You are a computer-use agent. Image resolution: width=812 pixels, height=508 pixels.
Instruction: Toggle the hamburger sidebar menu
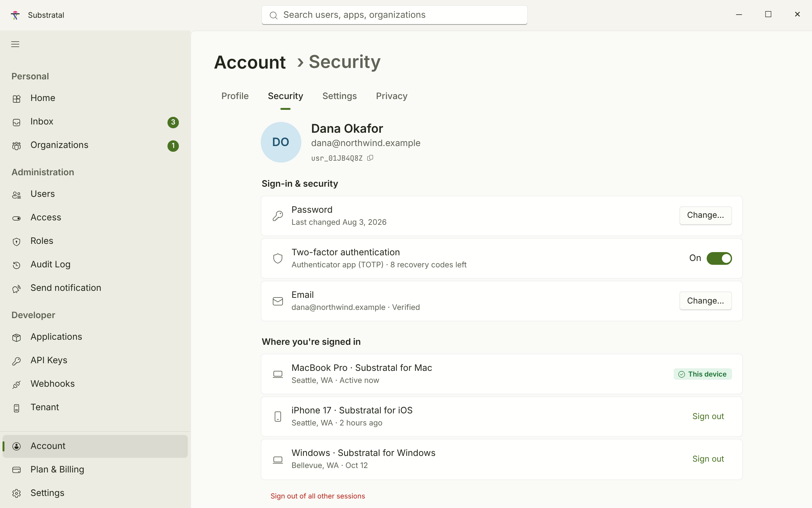[x=15, y=44]
